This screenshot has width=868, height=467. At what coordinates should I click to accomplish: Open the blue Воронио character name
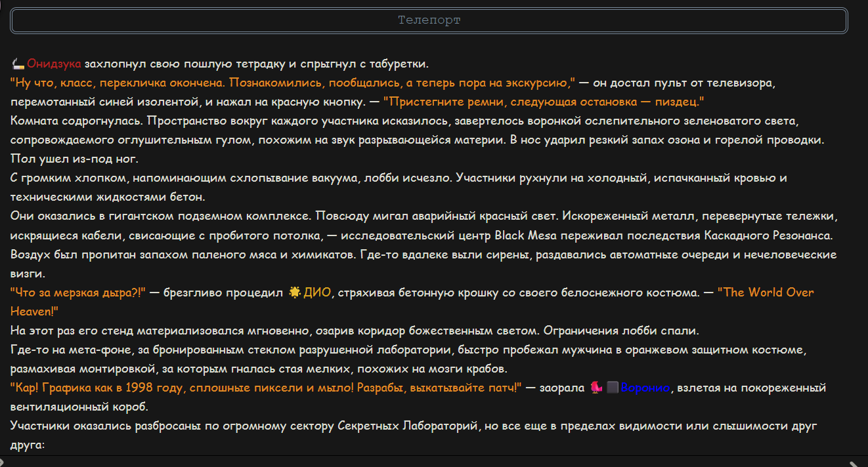(x=645, y=388)
